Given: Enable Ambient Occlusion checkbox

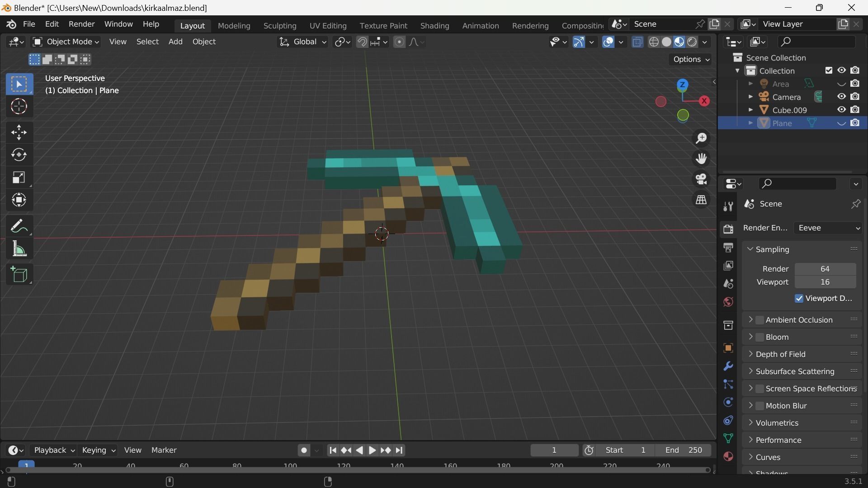Looking at the screenshot, I should point(760,320).
